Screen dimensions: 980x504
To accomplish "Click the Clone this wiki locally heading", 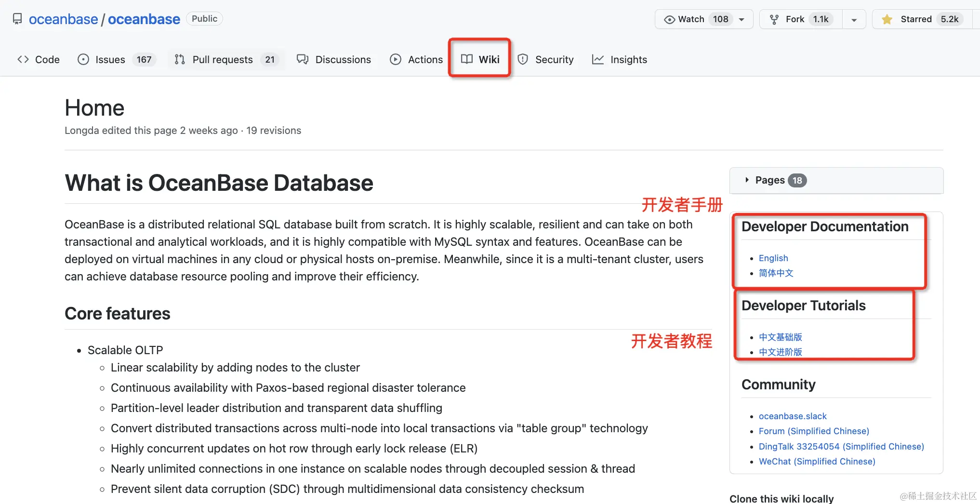I will pyautogui.click(x=781, y=499).
